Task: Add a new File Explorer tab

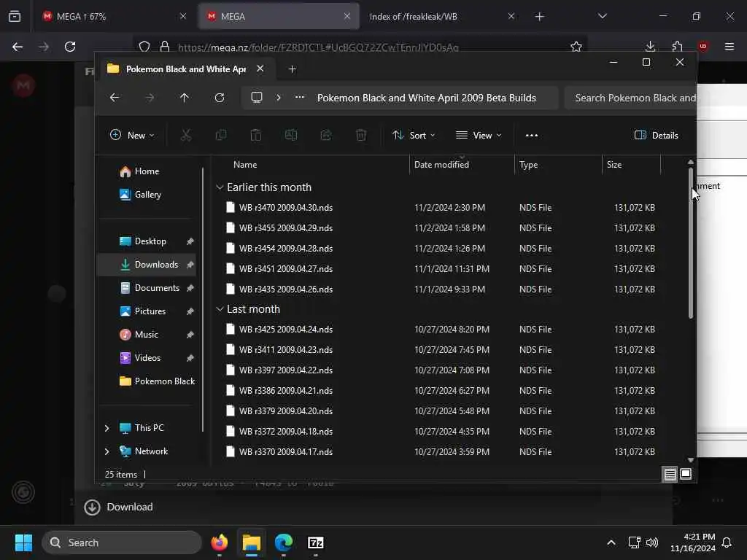Action: 293,69
